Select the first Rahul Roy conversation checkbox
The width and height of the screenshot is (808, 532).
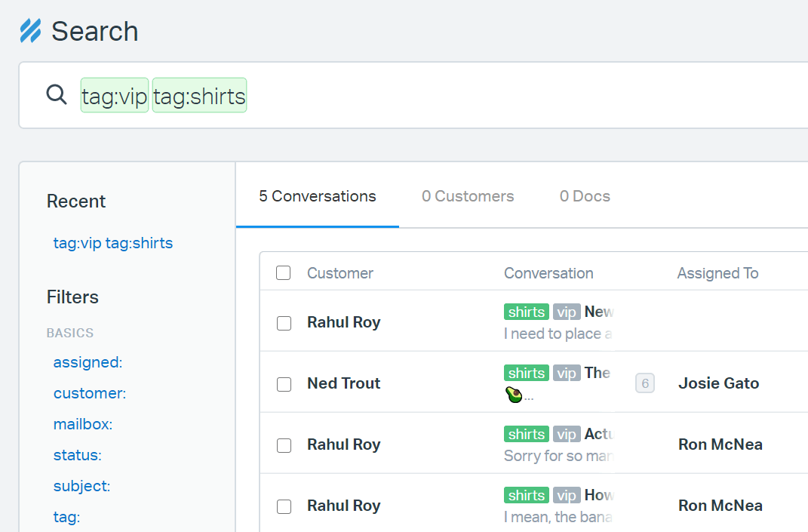284,323
